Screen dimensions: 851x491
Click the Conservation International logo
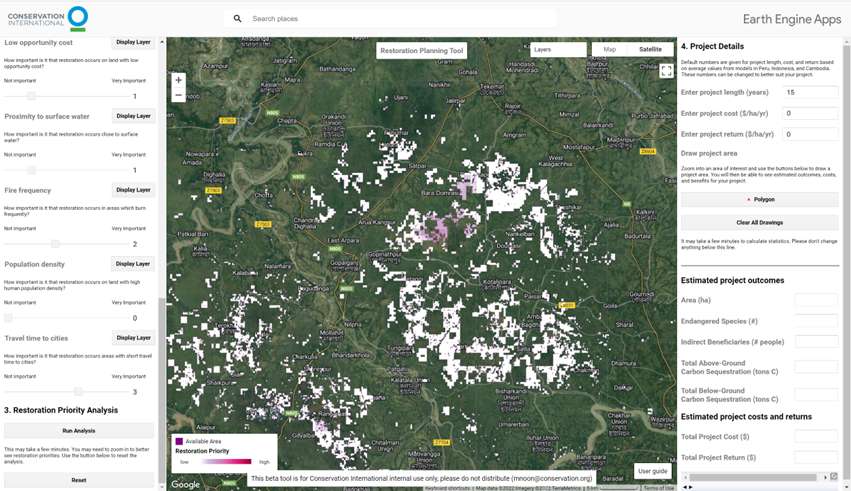pyautogui.click(x=48, y=18)
